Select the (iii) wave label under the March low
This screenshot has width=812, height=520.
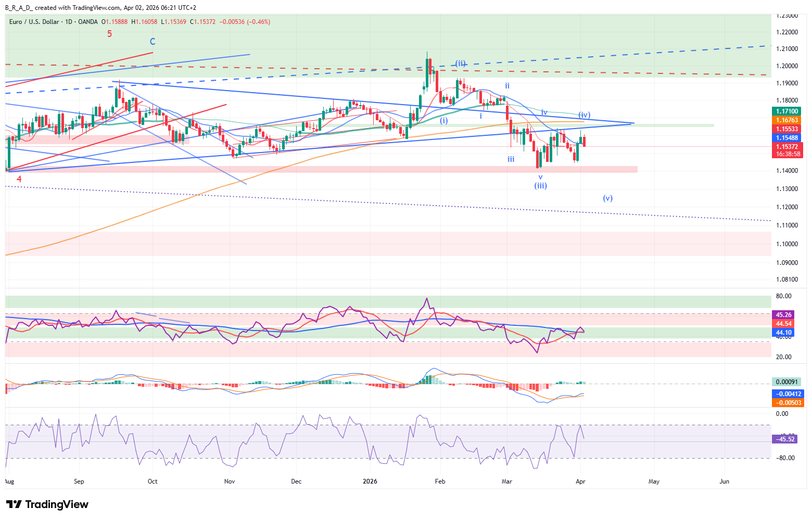pos(540,186)
